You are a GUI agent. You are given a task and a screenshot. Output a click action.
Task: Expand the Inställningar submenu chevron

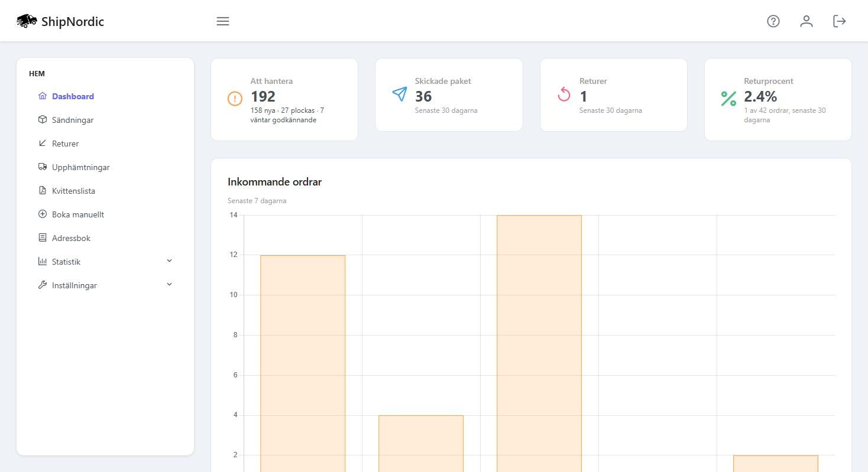click(x=169, y=284)
